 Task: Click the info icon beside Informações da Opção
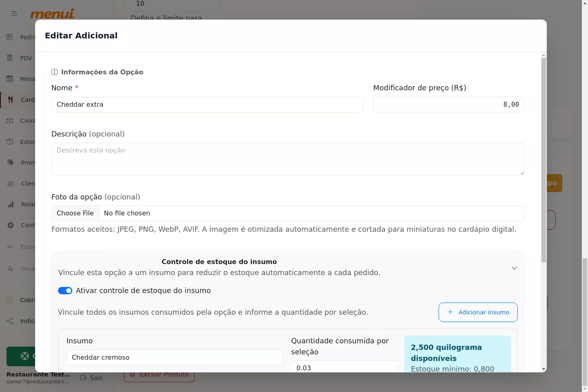coord(55,72)
